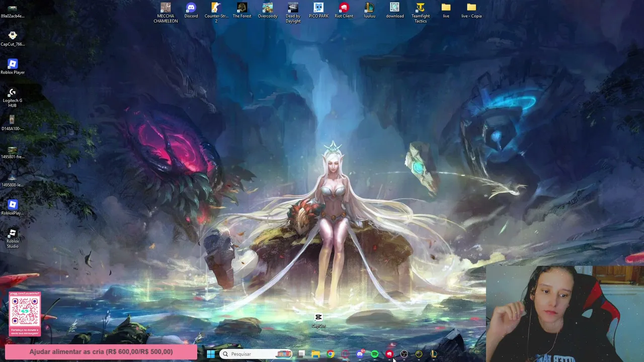
Task: Select The Forest game shortcut
Action: pyautogui.click(x=242, y=10)
